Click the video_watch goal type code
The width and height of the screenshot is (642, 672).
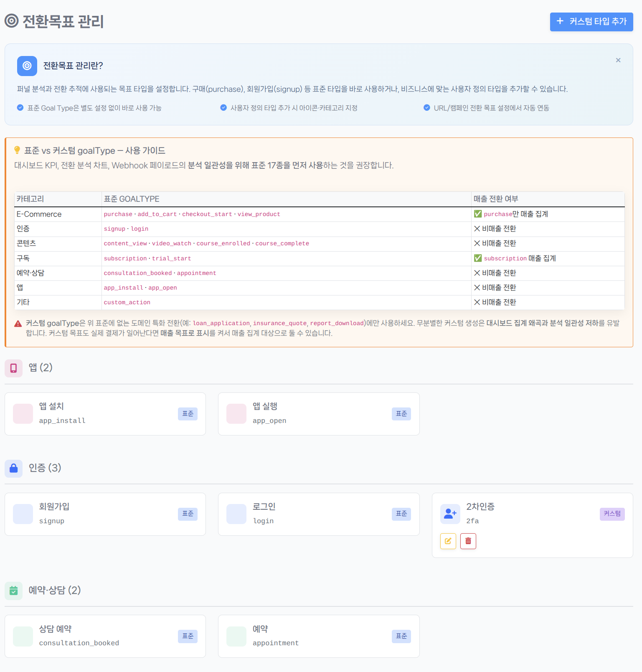coord(172,244)
